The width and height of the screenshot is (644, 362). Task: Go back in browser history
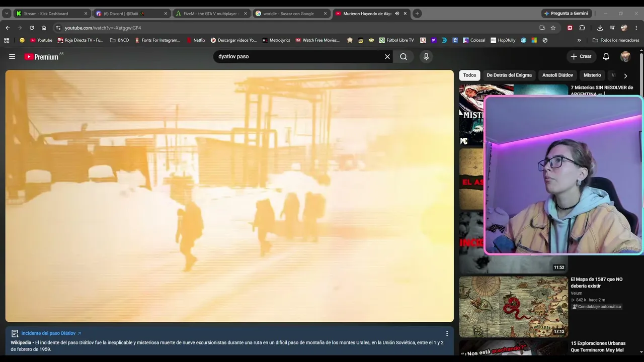(x=8, y=28)
